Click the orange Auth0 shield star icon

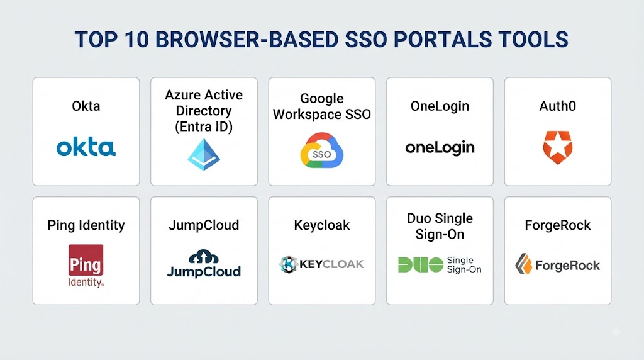pos(558,147)
